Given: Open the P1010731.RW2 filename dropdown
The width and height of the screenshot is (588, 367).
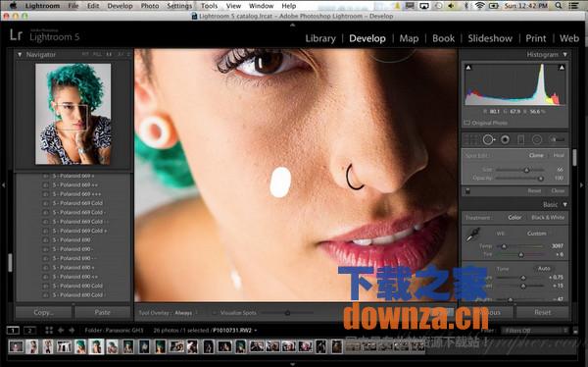Looking at the screenshot, I should [x=235, y=331].
